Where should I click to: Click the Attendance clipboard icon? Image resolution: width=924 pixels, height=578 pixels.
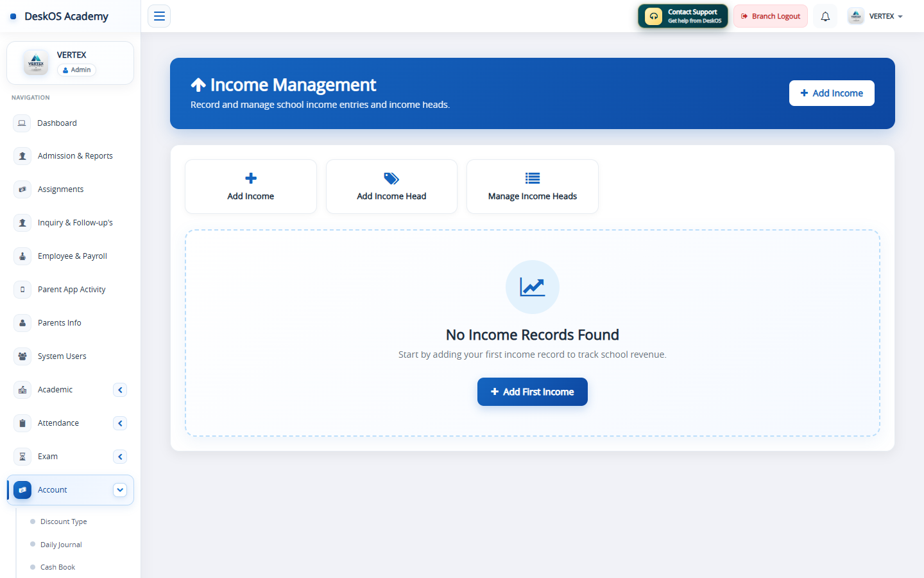point(22,423)
